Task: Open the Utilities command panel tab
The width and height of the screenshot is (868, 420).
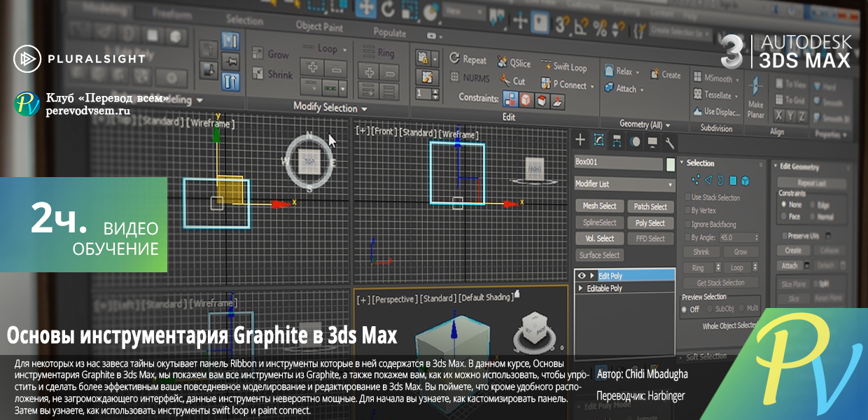Action: [x=670, y=143]
